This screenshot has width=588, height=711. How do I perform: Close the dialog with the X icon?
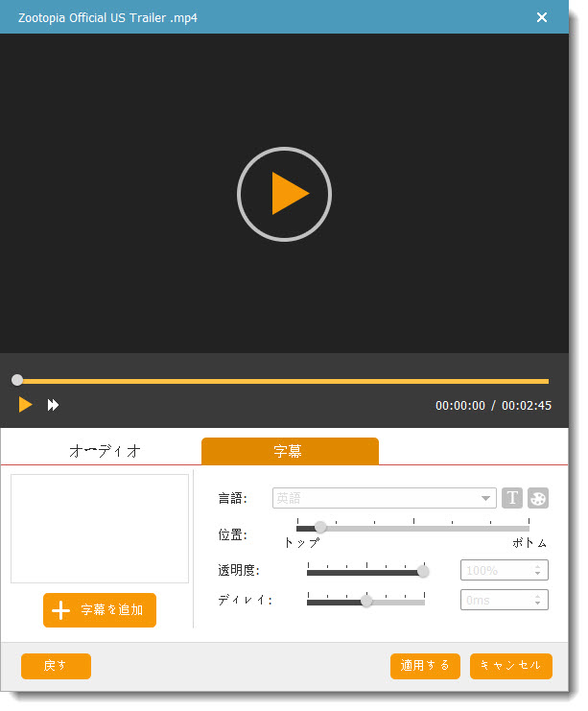pyautogui.click(x=542, y=17)
